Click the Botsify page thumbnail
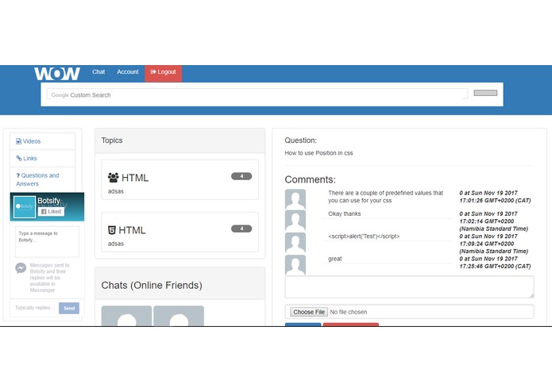 (25, 207)
